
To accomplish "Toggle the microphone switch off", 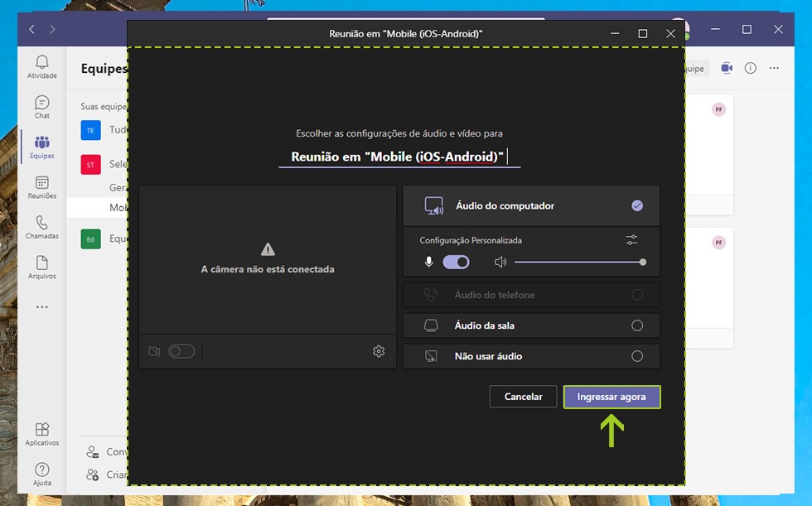I will [456, 263].
